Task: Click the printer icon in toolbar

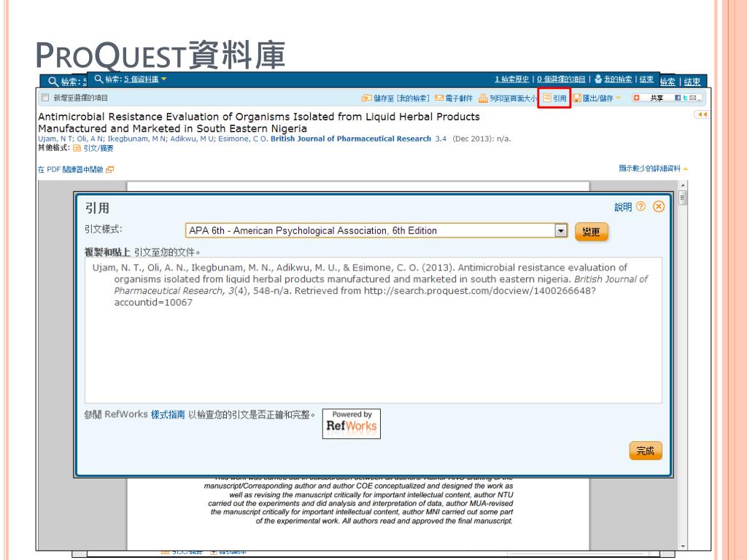Action: (483, 98)
